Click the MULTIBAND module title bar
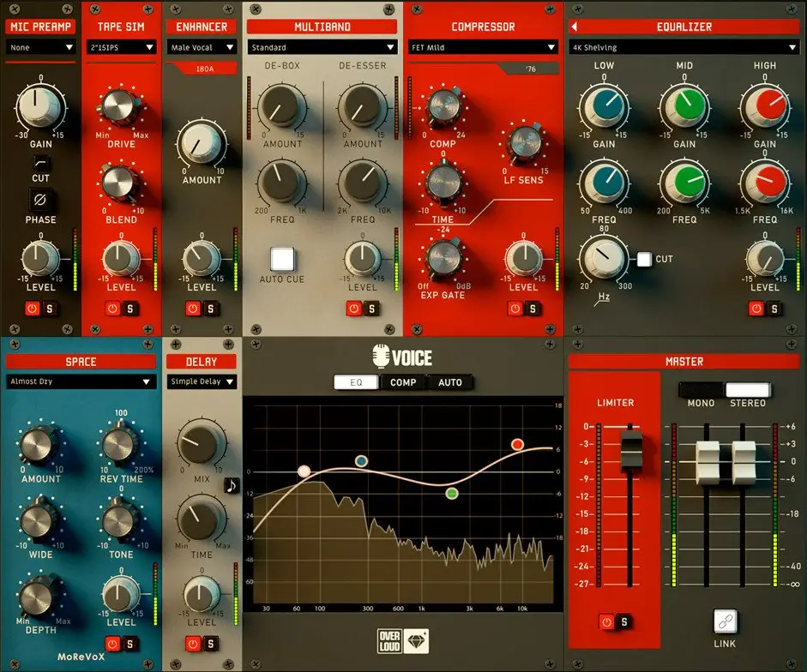The height and width of the screenshot is (672, 807). (x=322, y=27)
